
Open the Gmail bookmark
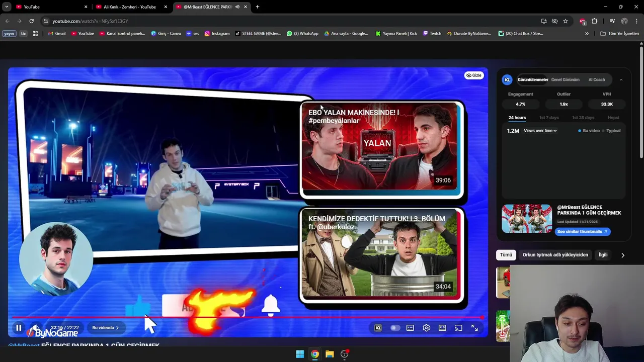coord(56,34)
